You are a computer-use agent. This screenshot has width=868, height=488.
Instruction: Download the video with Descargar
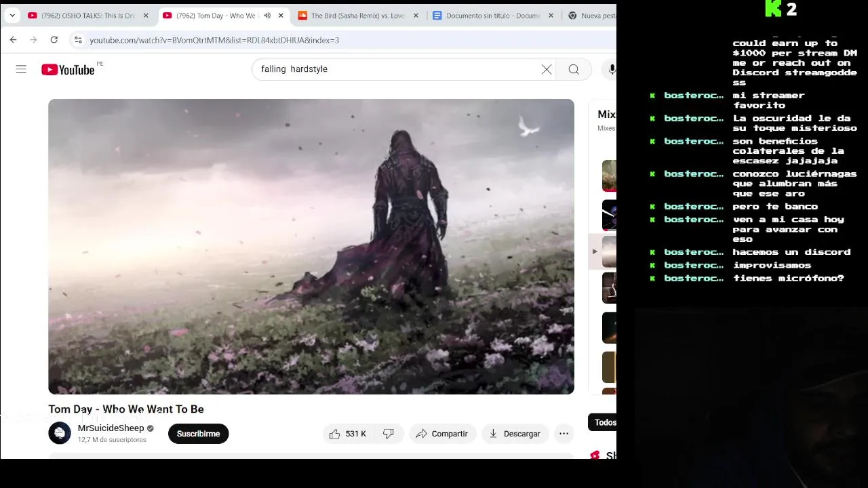[x=515, y=434]
